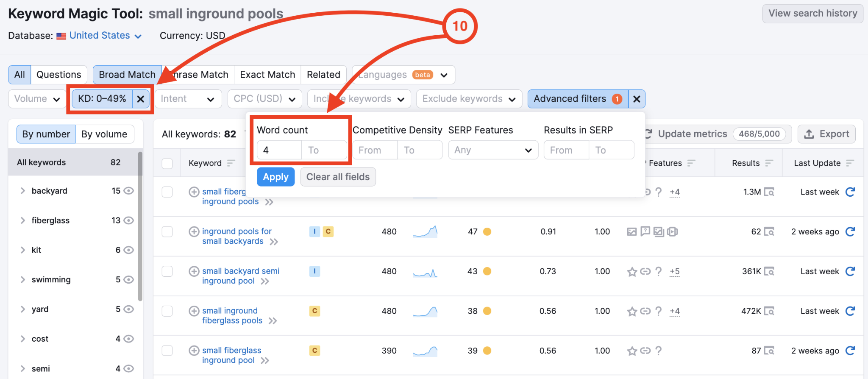View SERP for the 87 results row
Image resolution: width=868 pixels, height=379 pixels.
pyautogui.click(x=769, y=351)
